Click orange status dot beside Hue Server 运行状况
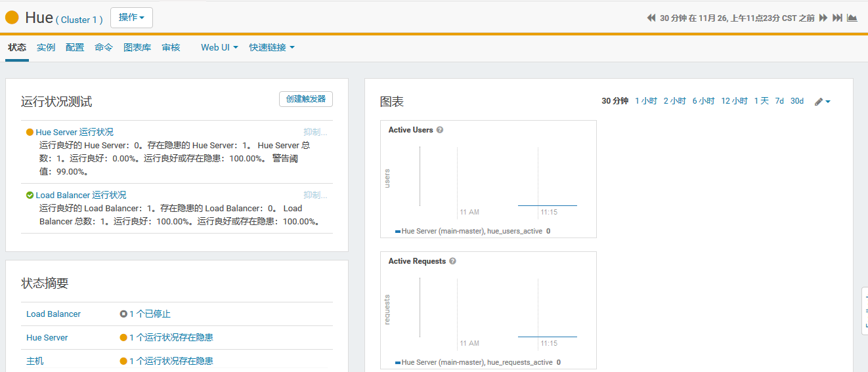 coord(30,132)
